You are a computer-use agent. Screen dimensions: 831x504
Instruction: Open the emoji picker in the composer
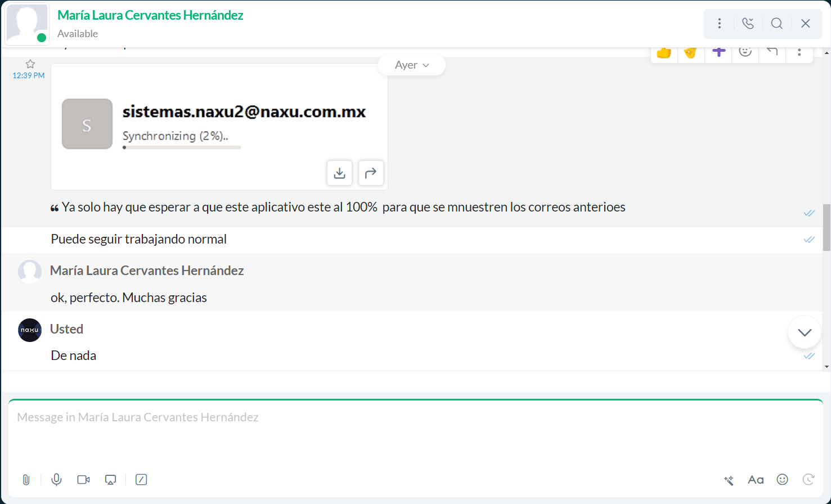pyautogui.click(x=782, y=479)
